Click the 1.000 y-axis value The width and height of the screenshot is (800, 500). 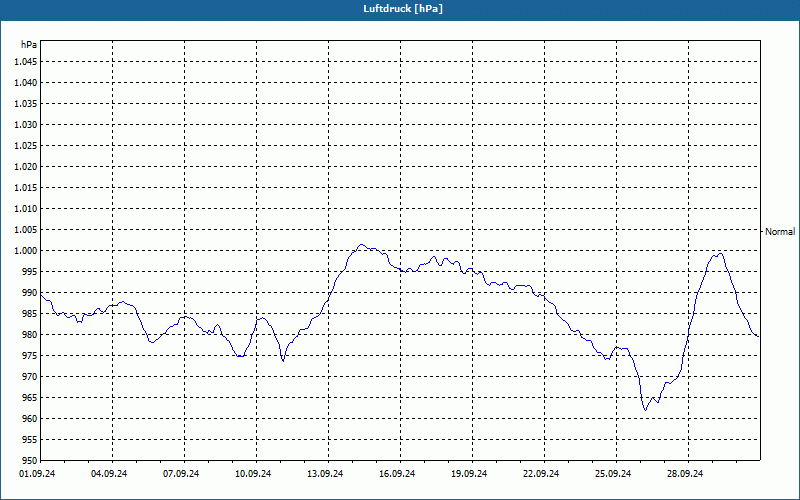coord(27,251)
